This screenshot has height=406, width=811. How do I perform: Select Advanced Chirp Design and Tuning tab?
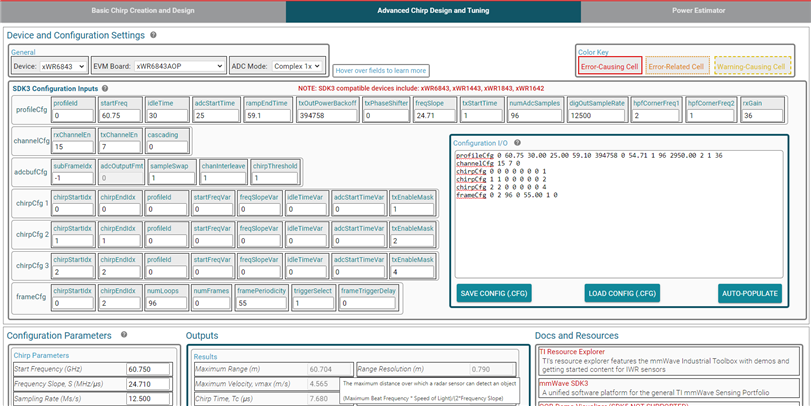tap(433, 10)
